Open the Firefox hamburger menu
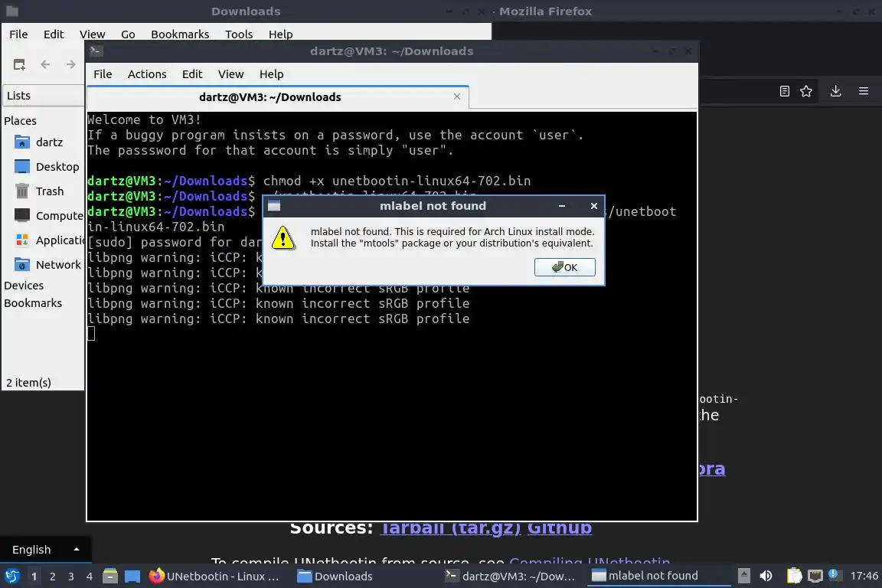The image size is (882, 588). pyautogui.click(x=864, y=91)
